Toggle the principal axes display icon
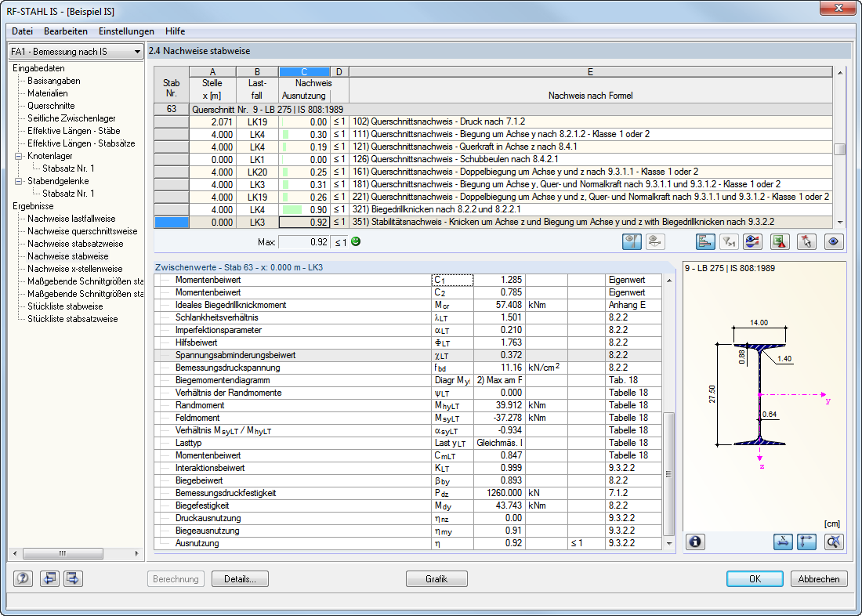This screenshot has width=862, height=616. [806, 542]
